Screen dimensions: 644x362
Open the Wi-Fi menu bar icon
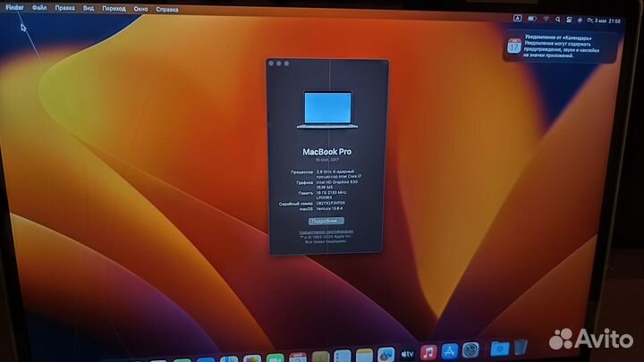[546, 19]
